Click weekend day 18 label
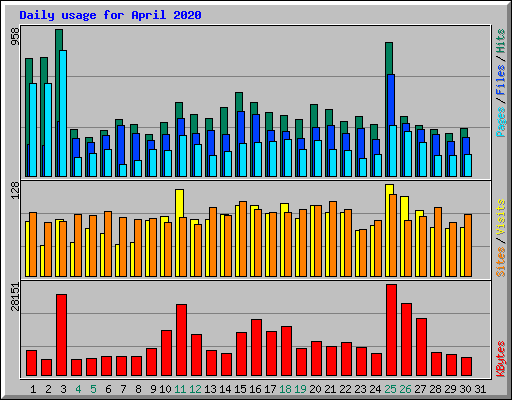This screenshot has width=512, height=400. 285,389
